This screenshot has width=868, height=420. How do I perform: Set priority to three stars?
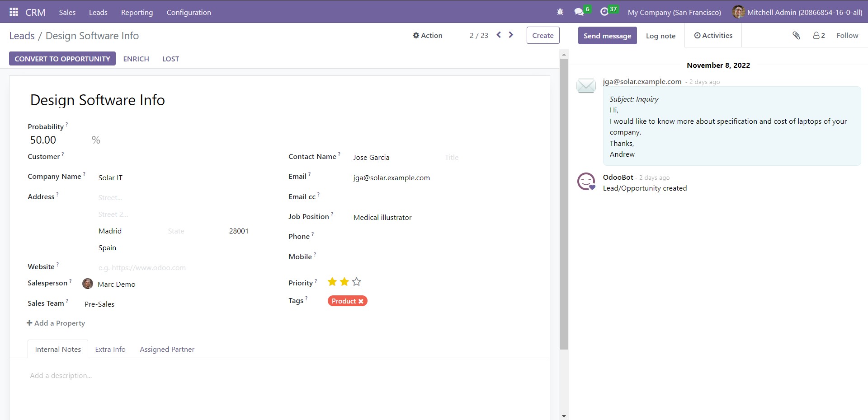click(x=357, y=282)
